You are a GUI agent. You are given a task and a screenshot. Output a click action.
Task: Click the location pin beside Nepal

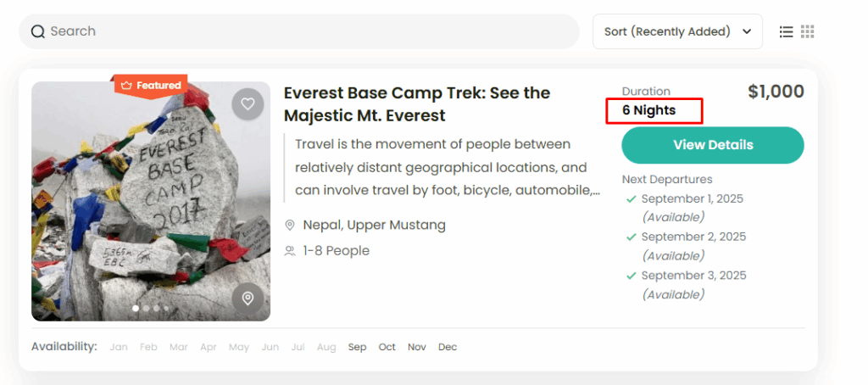[x=290, y=226]
